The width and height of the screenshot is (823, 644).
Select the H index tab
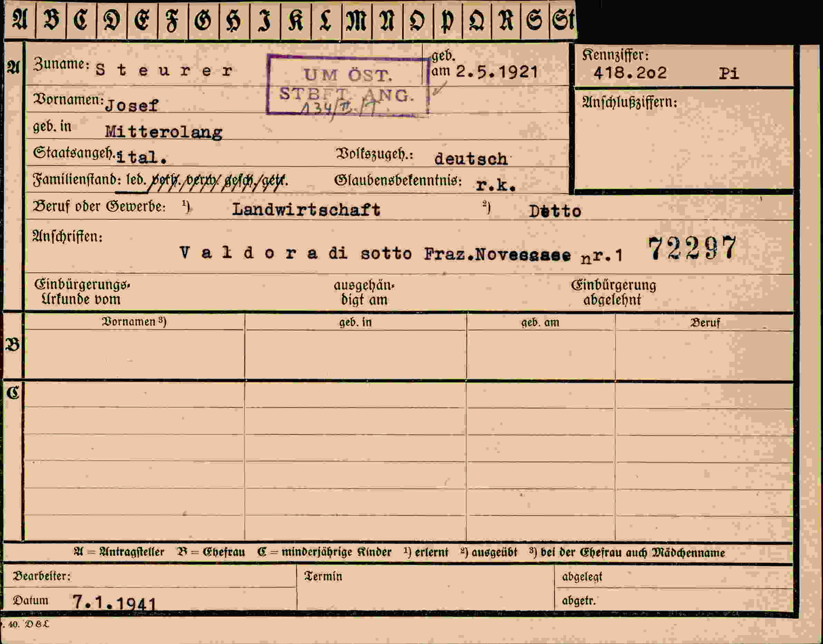(x=234, y=20)
